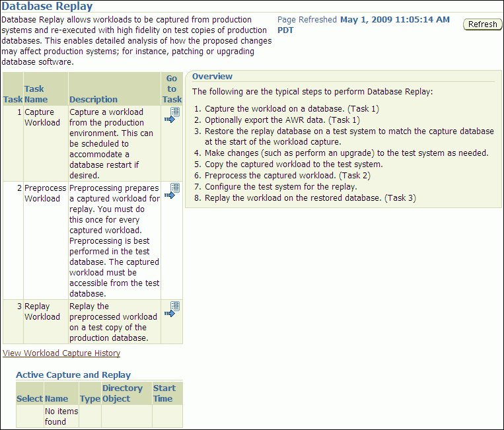The height and width of the screenshot is (430, 504).
Task: Click the Select column header
Action: point(29,398)
